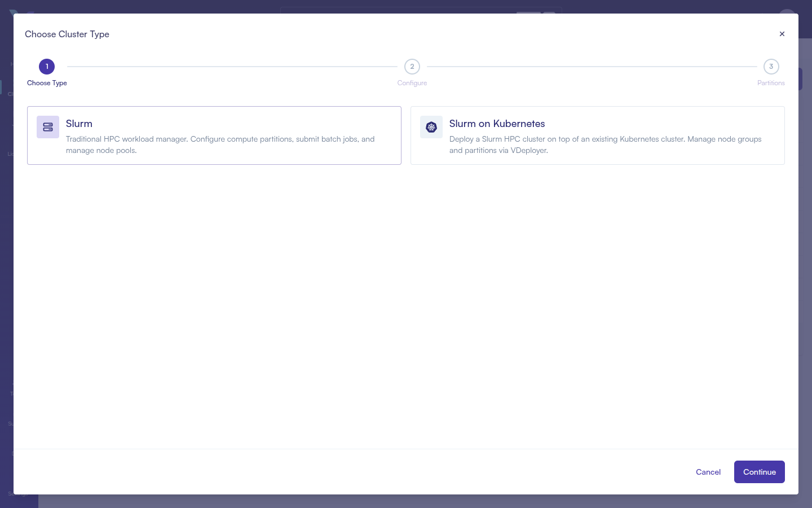Close the Choose Cluster Type dialog
This screenshot has height=508, width=812.
[782, 34]
